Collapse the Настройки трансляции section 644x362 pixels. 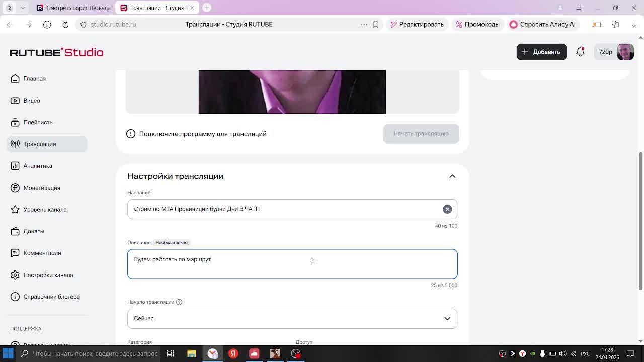point(452,176)
